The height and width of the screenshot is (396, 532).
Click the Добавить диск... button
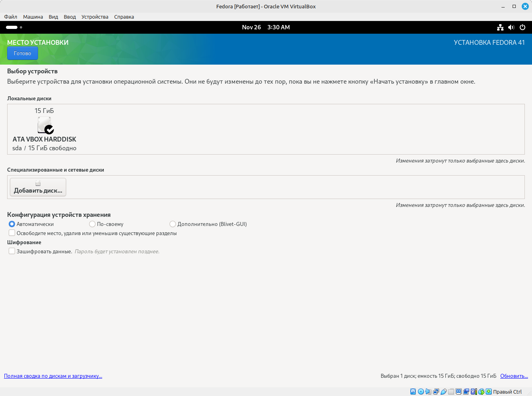tap(38, 187)
